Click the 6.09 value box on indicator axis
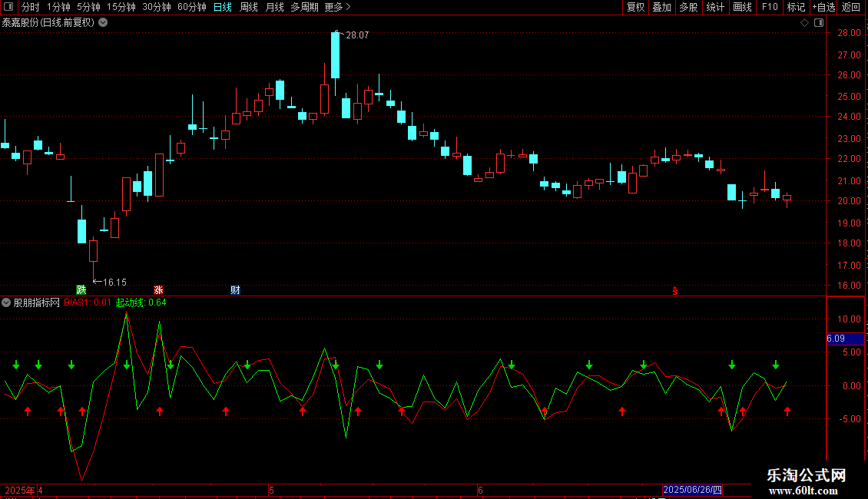Viewport: 868px width, 499px height. [x=845, y=339]
